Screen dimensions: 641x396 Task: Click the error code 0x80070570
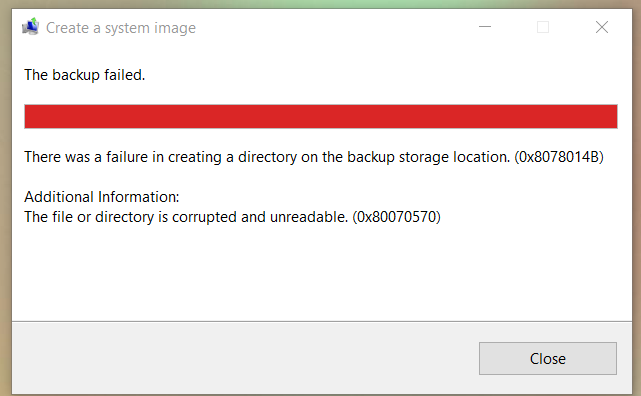[x=397, y=217]
